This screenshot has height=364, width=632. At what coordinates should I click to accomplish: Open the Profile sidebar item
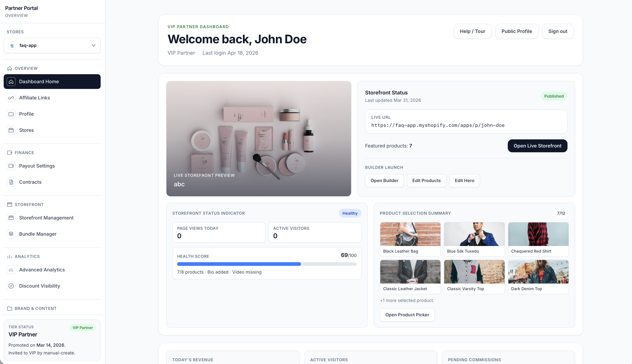tap(52, 114)
